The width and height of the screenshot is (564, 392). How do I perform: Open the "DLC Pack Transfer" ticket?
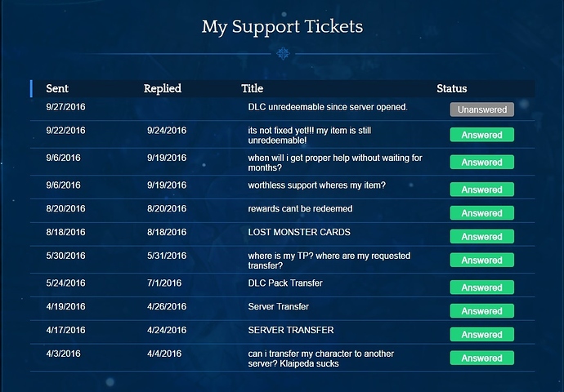click(x=285, y=283)
